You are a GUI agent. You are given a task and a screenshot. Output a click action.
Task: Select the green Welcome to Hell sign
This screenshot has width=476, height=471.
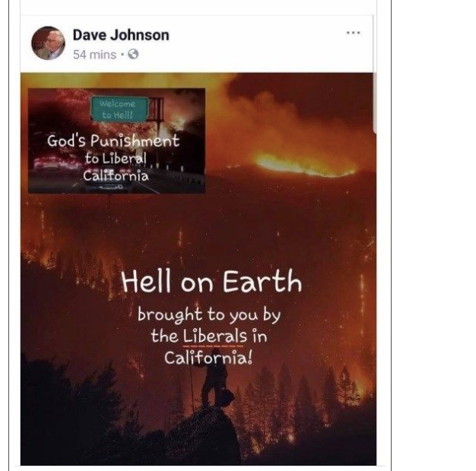pyautogui.click(x=119, y=109)
